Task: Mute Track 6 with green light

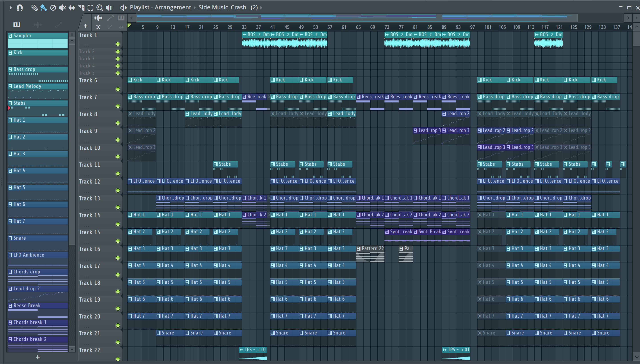Action: [x=118, y=89]
